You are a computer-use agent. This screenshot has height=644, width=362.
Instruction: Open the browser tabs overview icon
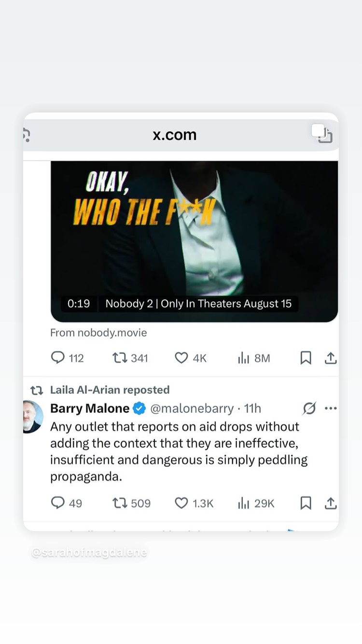322,134
